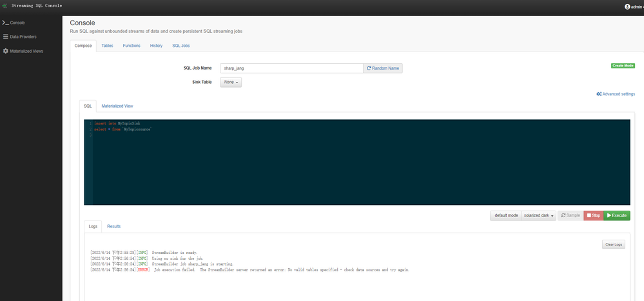Clear Logs in the log panel
The width and height of the screenshot is (644, 301).
click(614, 245)
